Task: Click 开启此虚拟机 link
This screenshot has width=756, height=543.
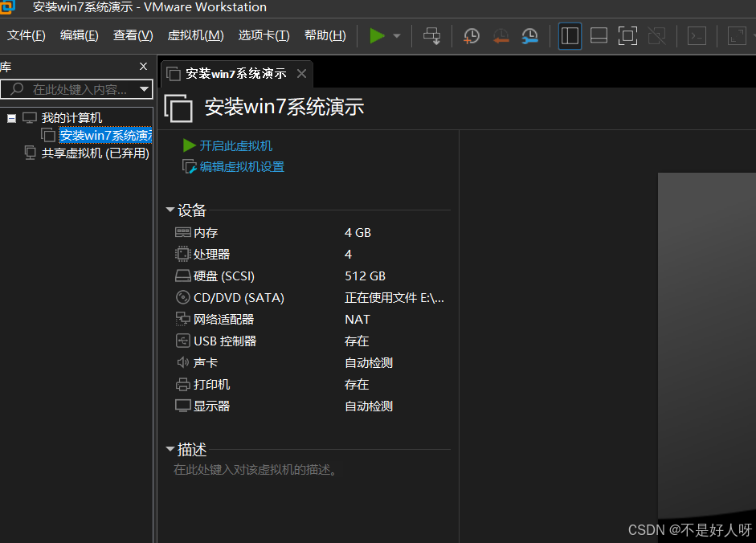Action: click(x=235, y=145)
